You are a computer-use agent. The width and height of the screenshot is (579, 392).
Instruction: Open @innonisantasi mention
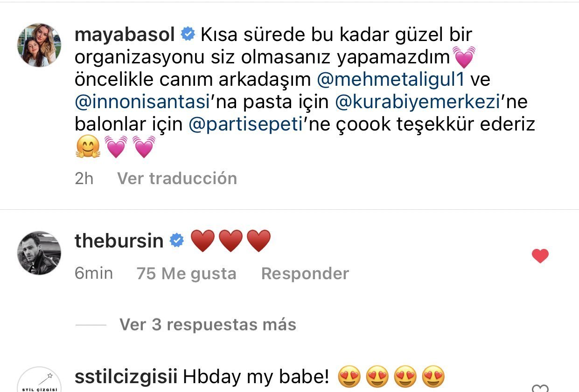pyautogui.click(x=140, y=102)
